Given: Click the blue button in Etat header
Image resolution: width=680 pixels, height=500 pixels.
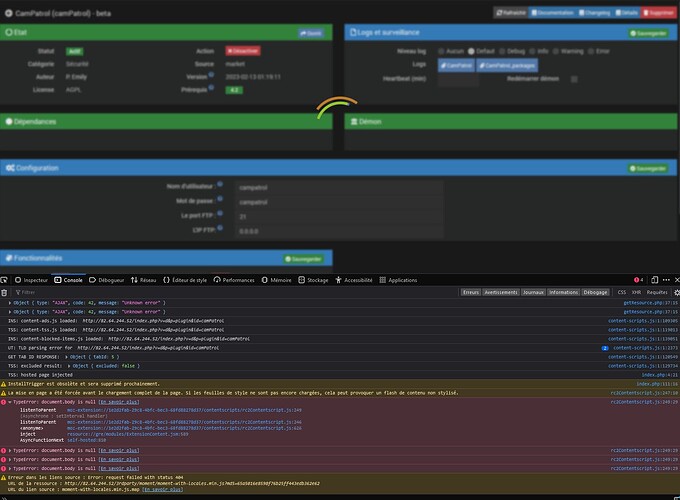Looking at the screenshot, I should (311, 33).
